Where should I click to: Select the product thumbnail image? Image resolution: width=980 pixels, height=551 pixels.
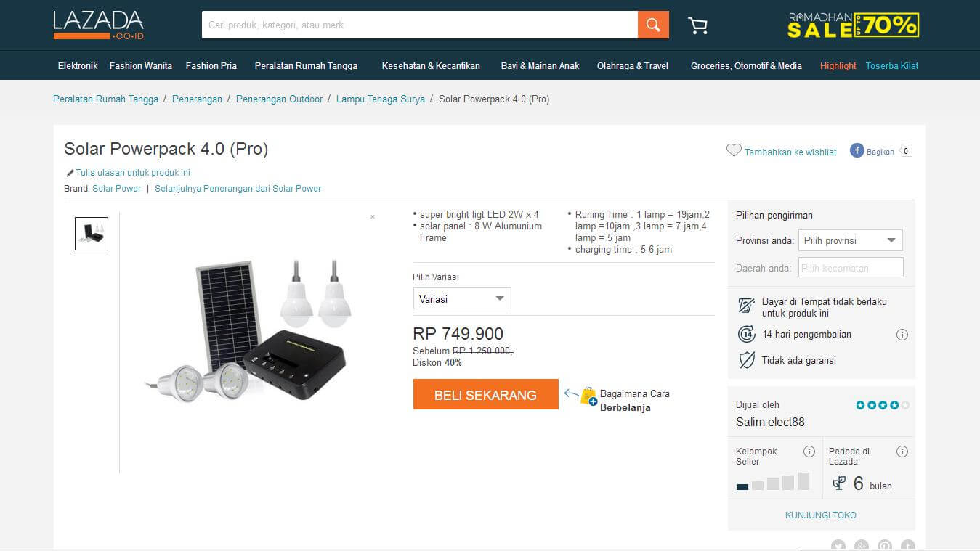pyautogui.click(x=92, y=234)
